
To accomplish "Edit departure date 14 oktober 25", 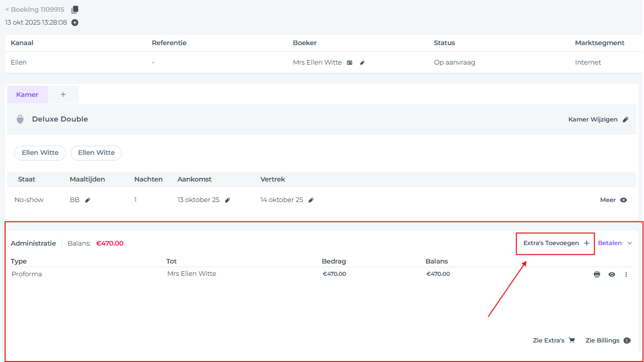I will (x=311, y=200).
